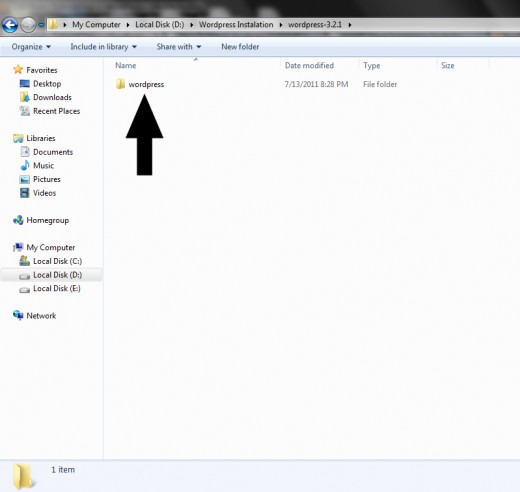Click the Network icon in sidebar
Screen dimensions: 520x492
(x=18, y=315)
